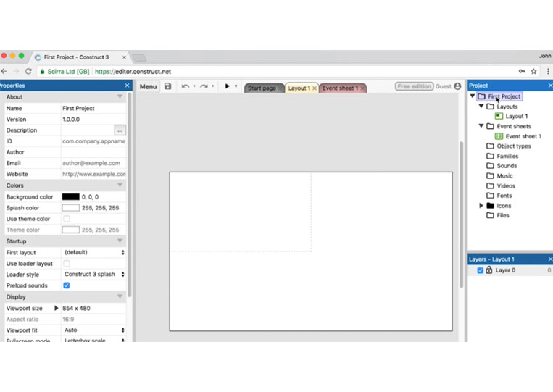Select Event sheet 1 in the Project tree
The height and width of the screenshot is (392, 553).
[x=523, y=136]
